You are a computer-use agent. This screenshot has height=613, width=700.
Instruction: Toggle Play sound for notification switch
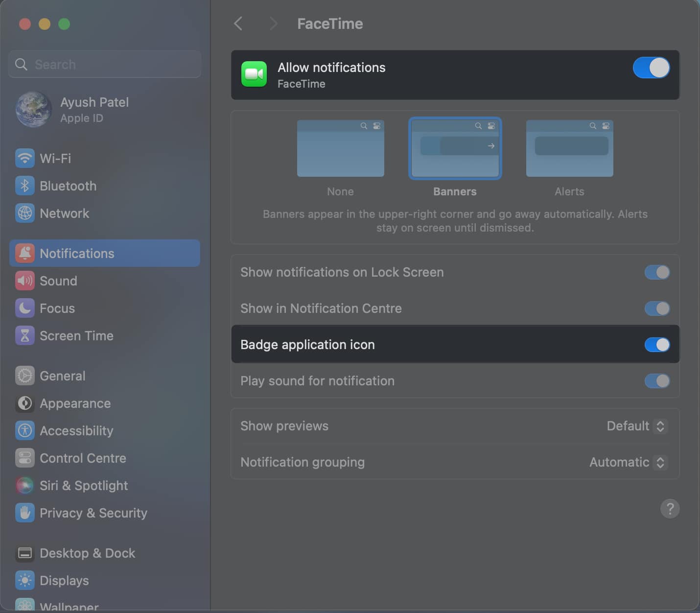coord(657,381)
